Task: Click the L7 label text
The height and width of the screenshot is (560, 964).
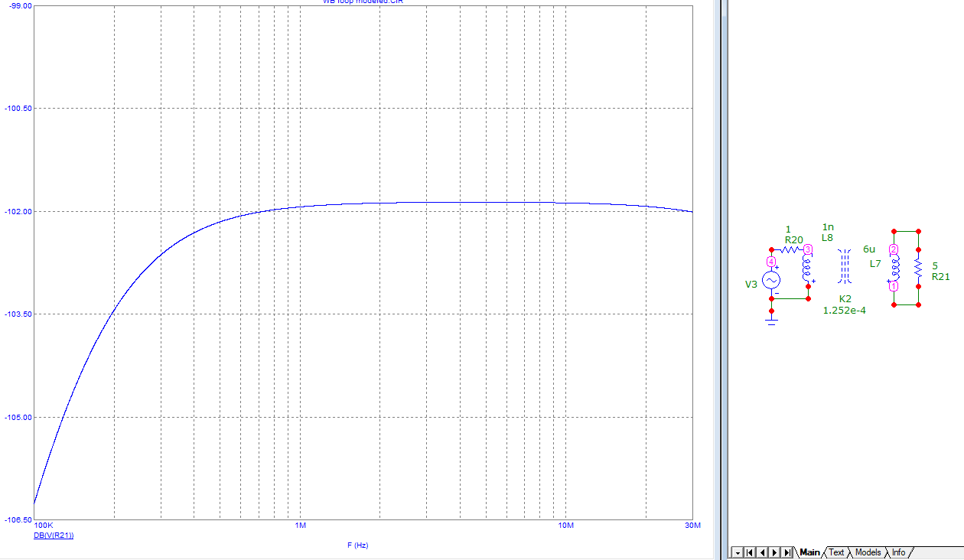Action: click(x=875, y=263)
